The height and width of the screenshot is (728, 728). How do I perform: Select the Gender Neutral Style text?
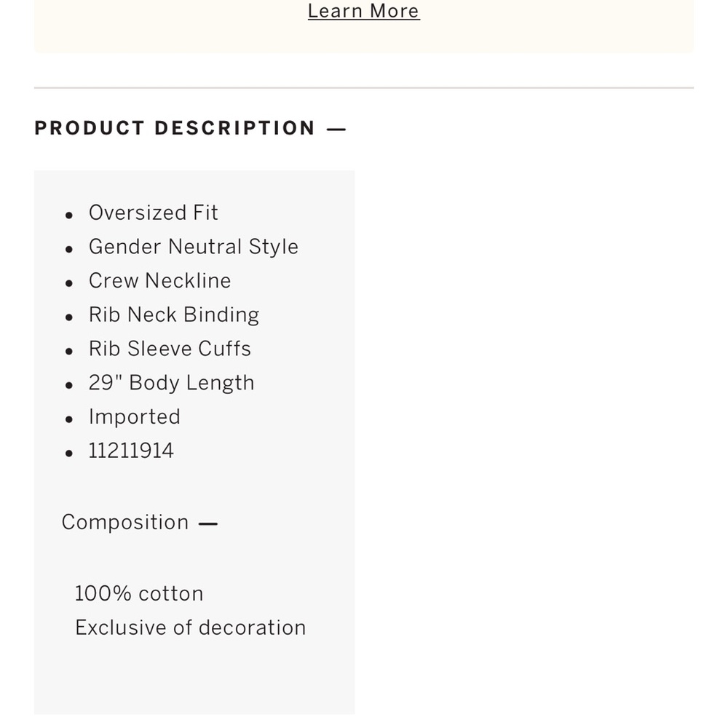[x=193, y=247]
